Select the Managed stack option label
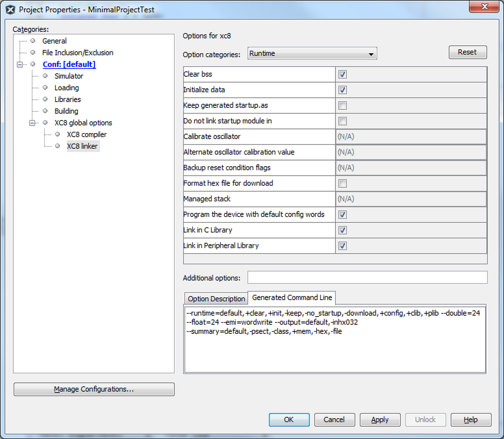The height and width of the screenshot is (439, 504). [207, 199]
